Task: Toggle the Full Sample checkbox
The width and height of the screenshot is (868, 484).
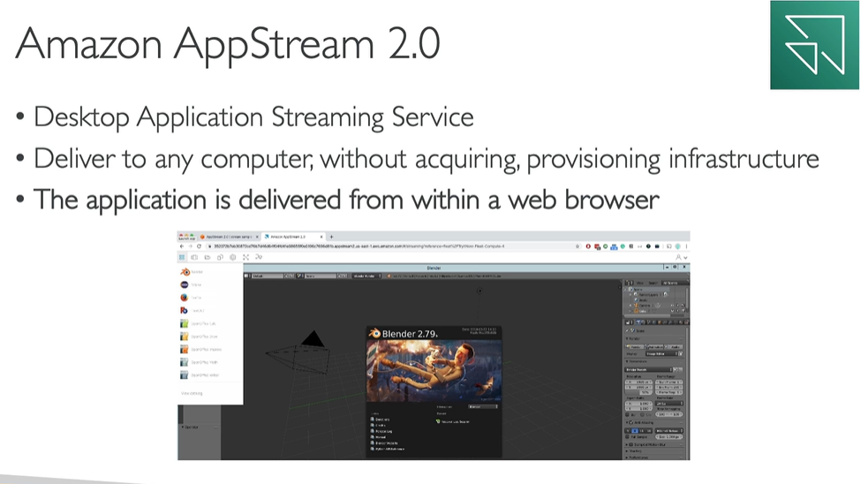Action: (x=629, y=437)
